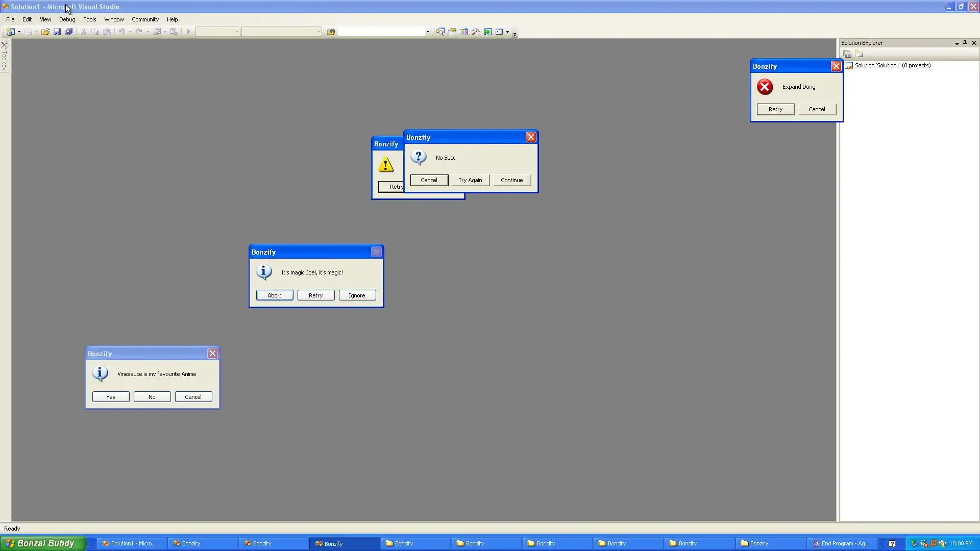Click the Open File toolbar icon

coord(45,32)
